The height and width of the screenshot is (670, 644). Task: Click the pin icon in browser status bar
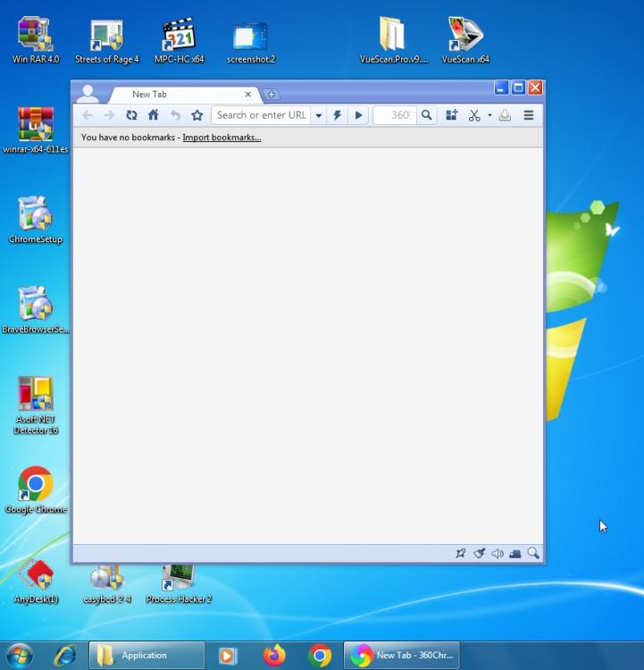pos(461,554)
